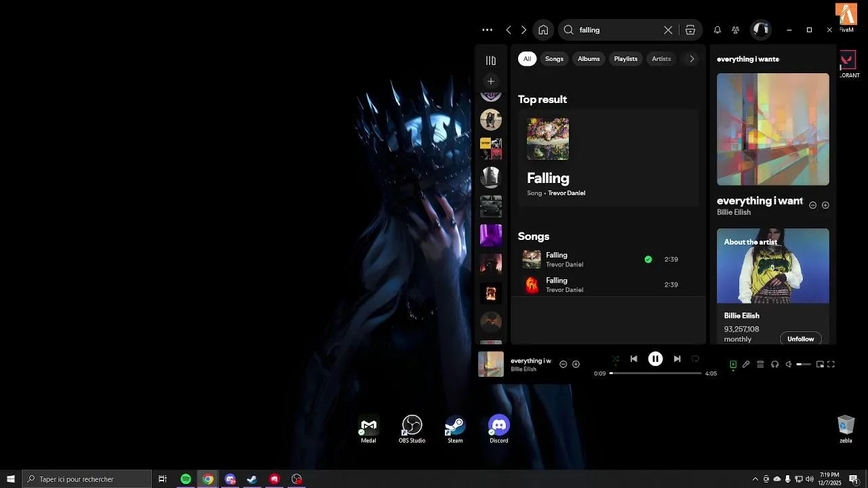Select the Playlists filter chip
Screen dimensions: 868x488
626,59
